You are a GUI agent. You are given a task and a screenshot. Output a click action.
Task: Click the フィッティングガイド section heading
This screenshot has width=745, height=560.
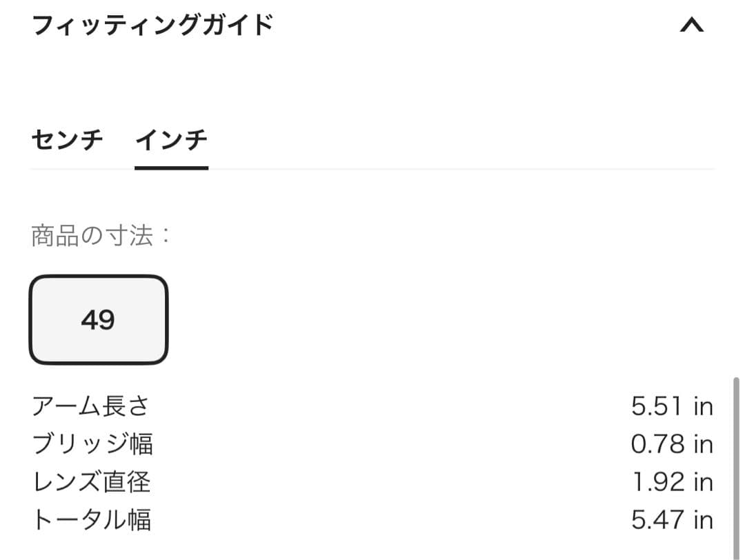[x=152, y=26]
